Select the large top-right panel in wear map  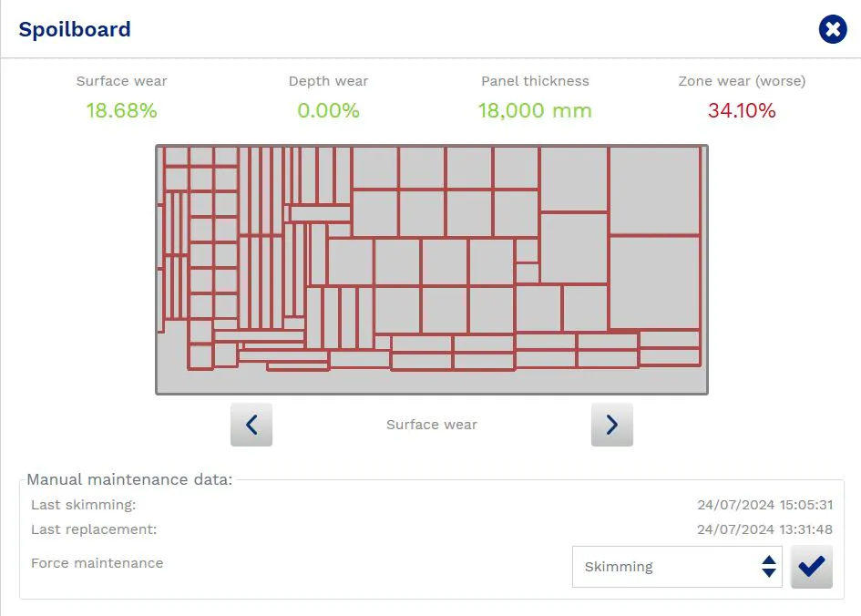(654, 190)
